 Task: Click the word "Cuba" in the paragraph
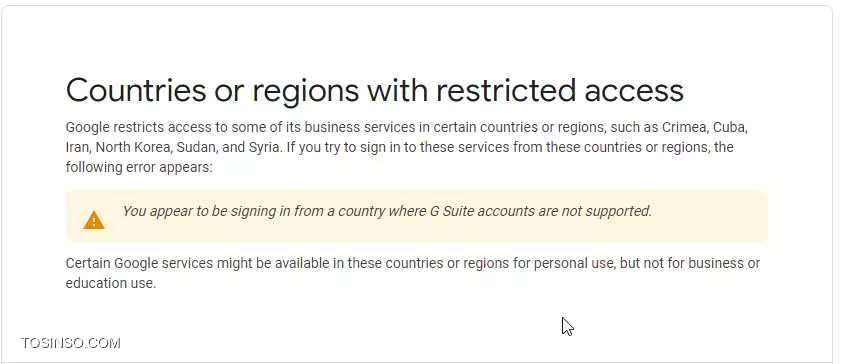[730, 128]
